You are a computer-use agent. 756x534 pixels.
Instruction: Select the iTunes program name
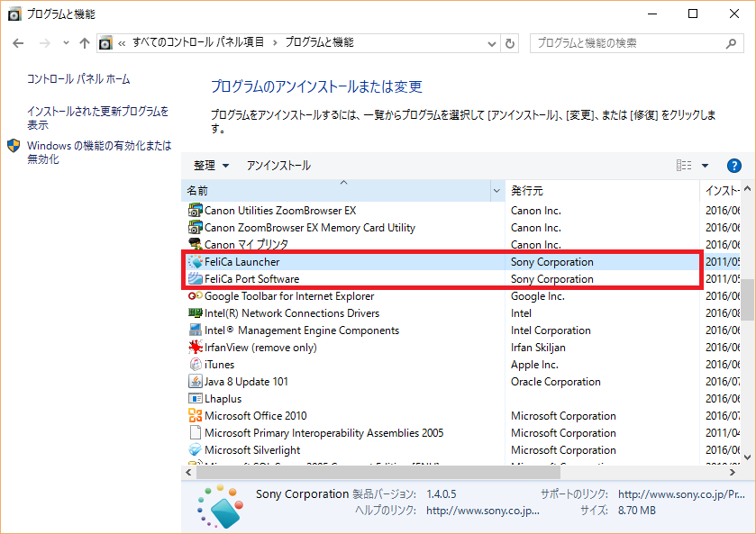pyautogui.click(x=219, y=365)
